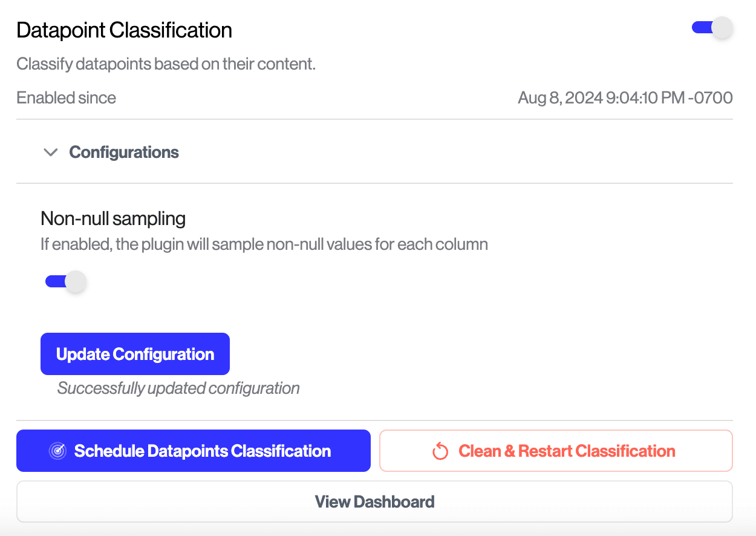Collapse the Configurations chevron arrow
This screenshot has width=756, height=536.
[51, 152]
